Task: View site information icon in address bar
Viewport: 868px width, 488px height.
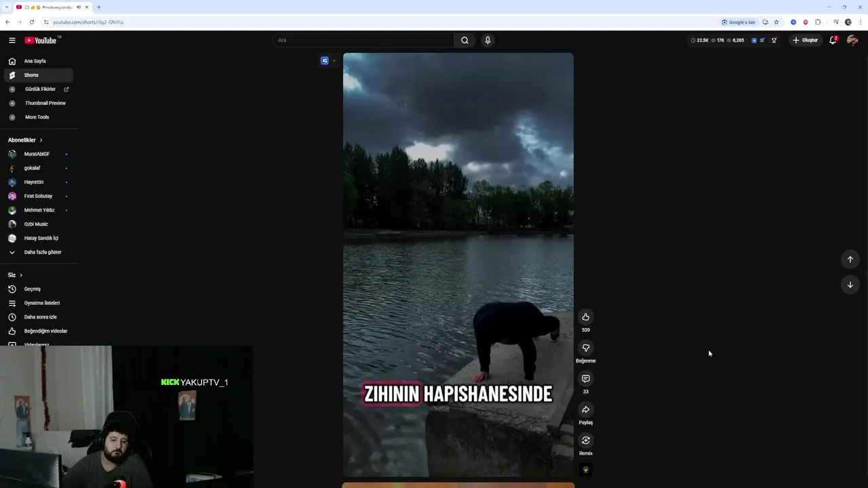Action: (46, 22)
